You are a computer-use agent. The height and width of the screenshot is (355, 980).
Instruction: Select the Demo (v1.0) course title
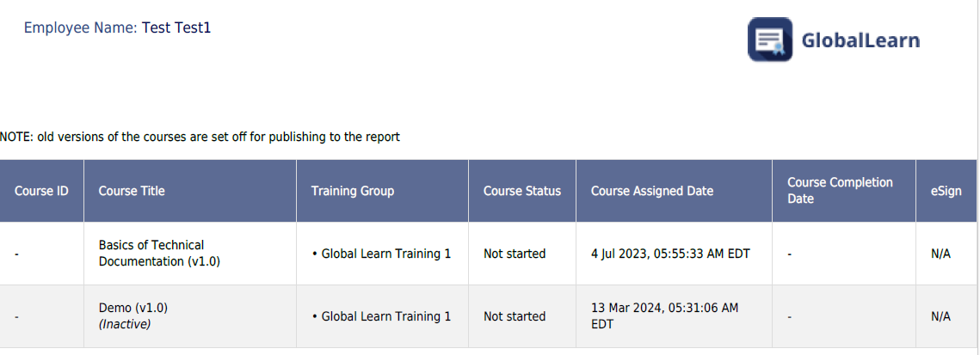point(133,308)
